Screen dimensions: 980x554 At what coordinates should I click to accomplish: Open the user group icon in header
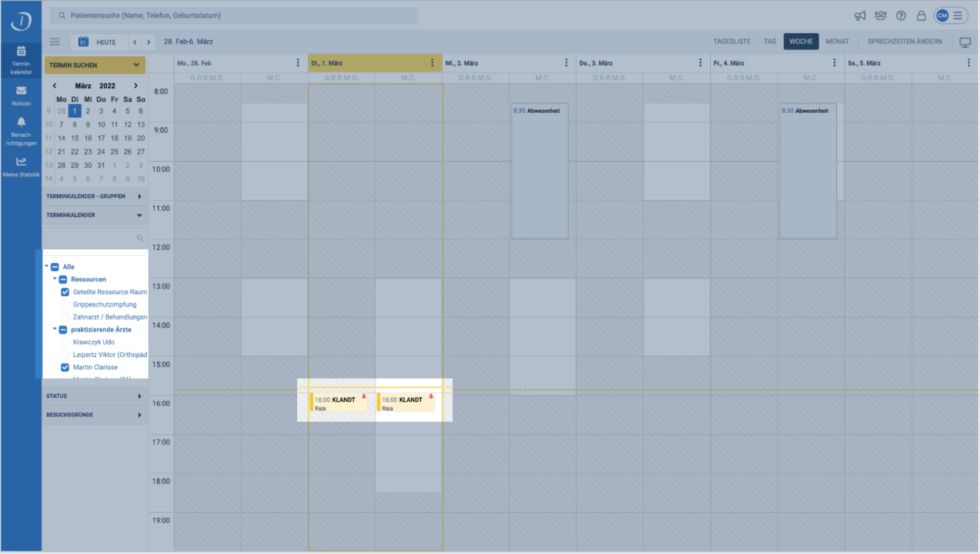pyautogui.click(x=881, y=16)
